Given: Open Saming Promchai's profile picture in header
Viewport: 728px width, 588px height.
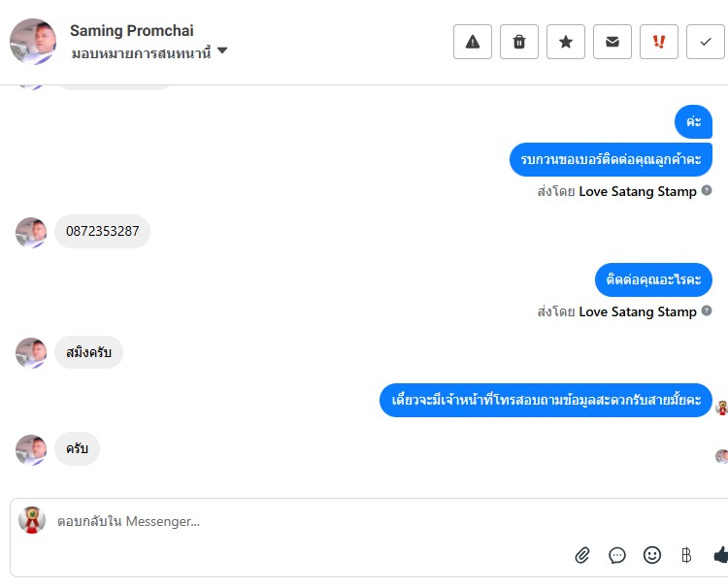Looking at the screenshot, I should click(x=33, y=42).
